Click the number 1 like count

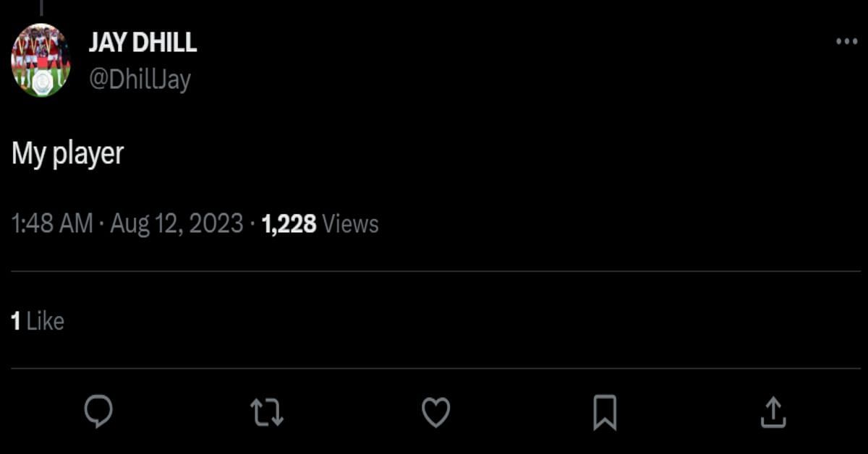[16, 321]
